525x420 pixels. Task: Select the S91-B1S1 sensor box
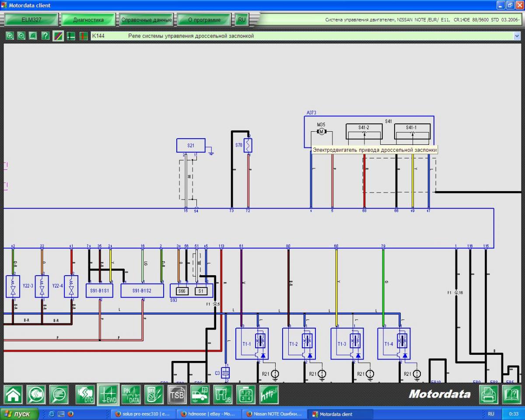coord(100,290)
